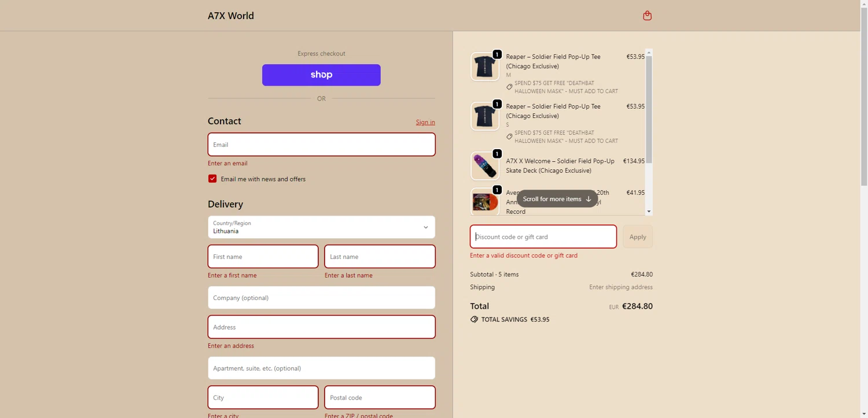Click the order list scrollbar down arrow
The image size is (868, 418).
649,212
